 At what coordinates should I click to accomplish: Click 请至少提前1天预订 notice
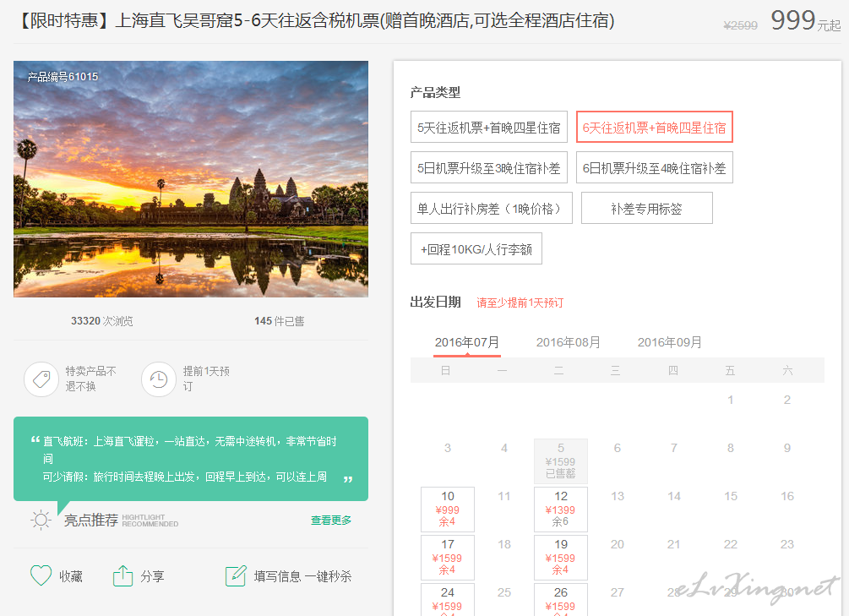[520, 303]
